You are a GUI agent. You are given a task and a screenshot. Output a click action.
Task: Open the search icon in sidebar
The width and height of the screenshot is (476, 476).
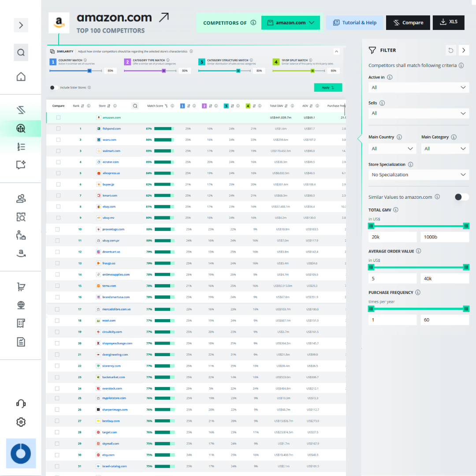coord(21,52)
